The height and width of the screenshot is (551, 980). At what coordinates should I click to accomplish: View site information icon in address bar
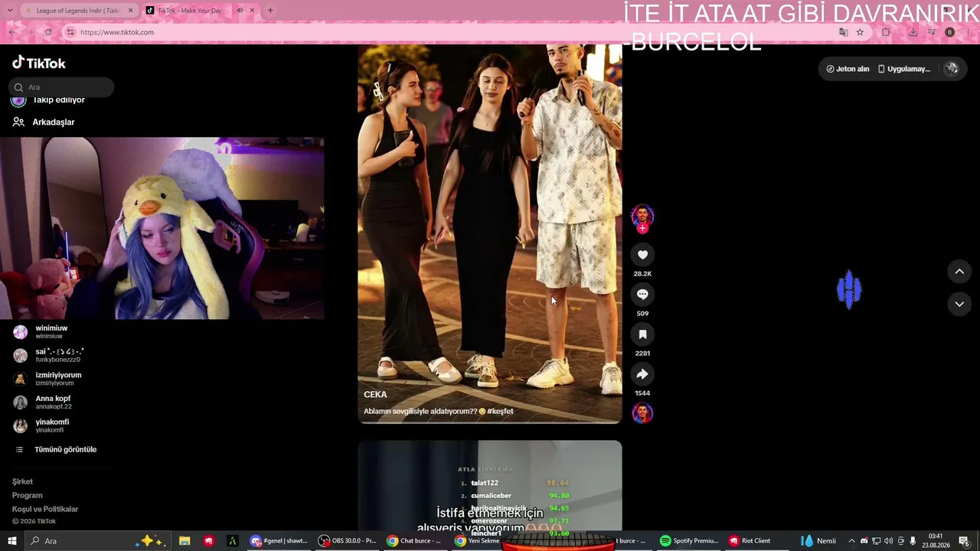(x=70, y=32)
